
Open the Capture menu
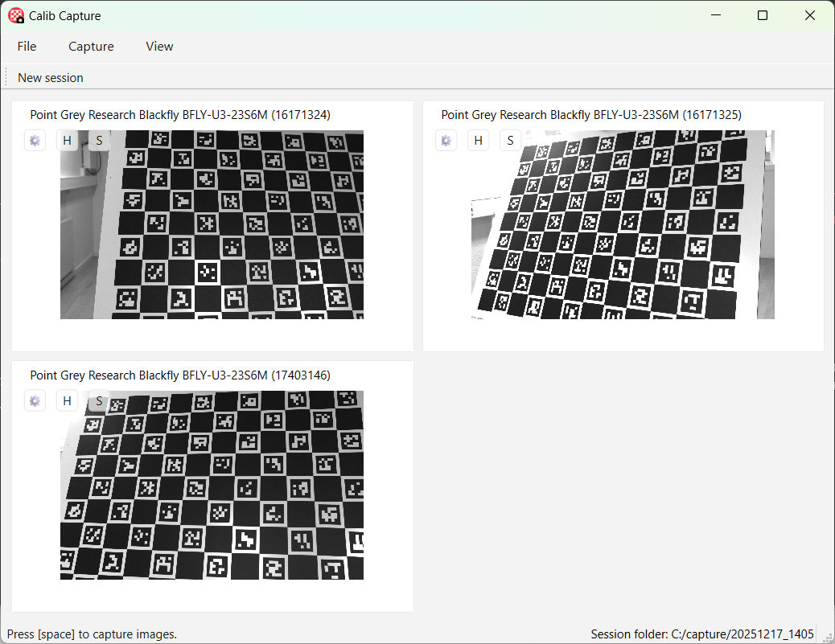(x=91, y=47)
